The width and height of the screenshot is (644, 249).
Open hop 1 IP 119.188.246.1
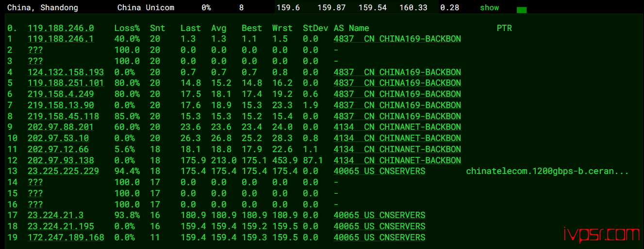click(x=61, y=39)
